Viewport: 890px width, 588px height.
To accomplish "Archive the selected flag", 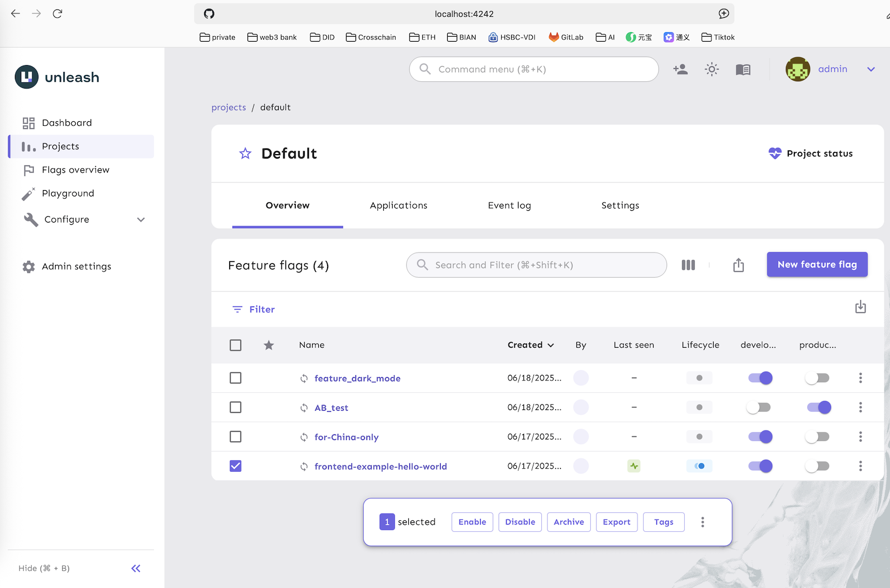I will [x=568, y=522].
